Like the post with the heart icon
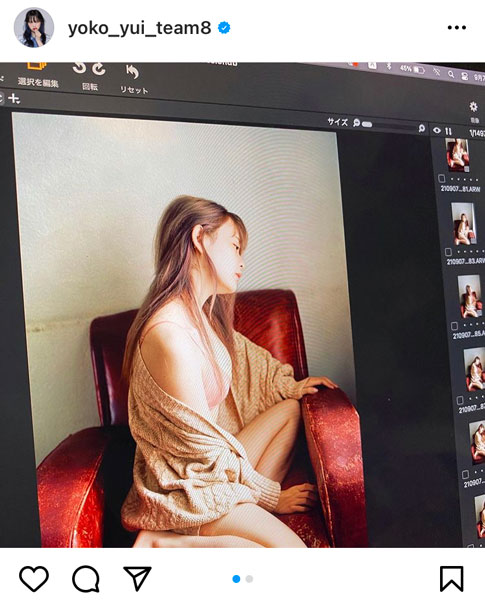 [34, 578]
